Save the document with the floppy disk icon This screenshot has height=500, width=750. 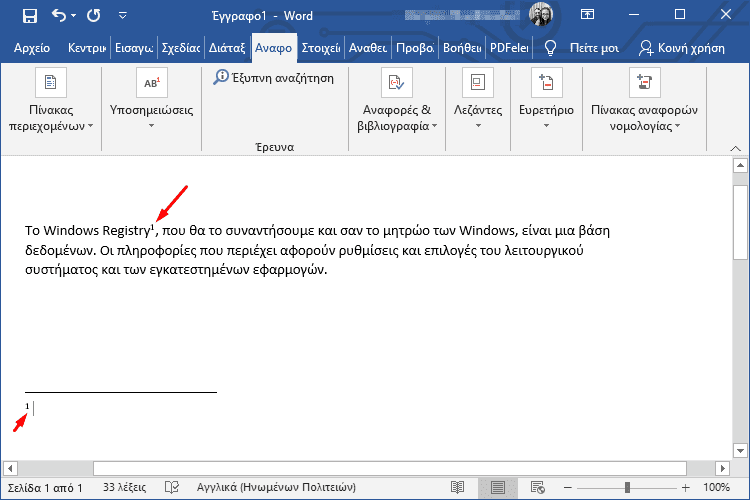pos(30,16)
